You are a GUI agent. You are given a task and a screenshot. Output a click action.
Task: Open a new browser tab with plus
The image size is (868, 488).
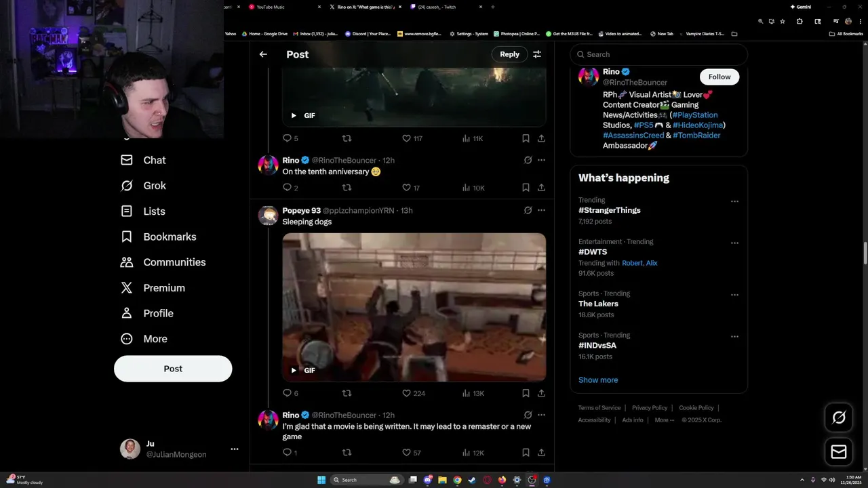point(492,7)
